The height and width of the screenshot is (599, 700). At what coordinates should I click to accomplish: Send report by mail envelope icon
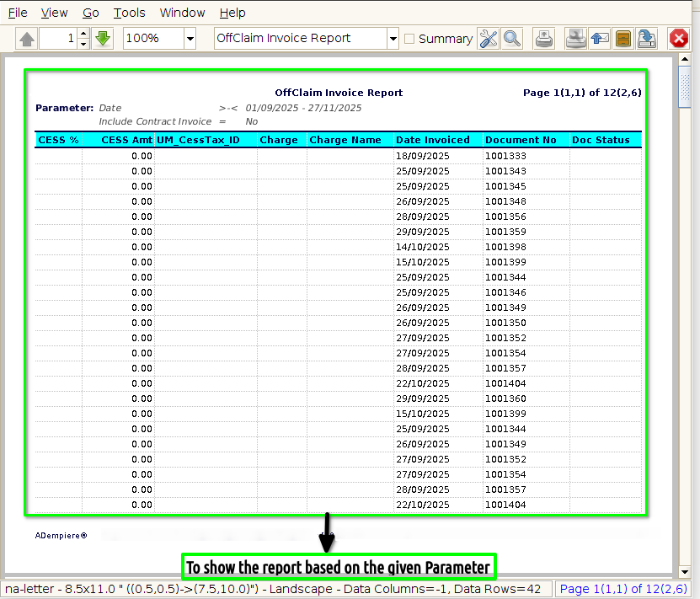point(600,39)
